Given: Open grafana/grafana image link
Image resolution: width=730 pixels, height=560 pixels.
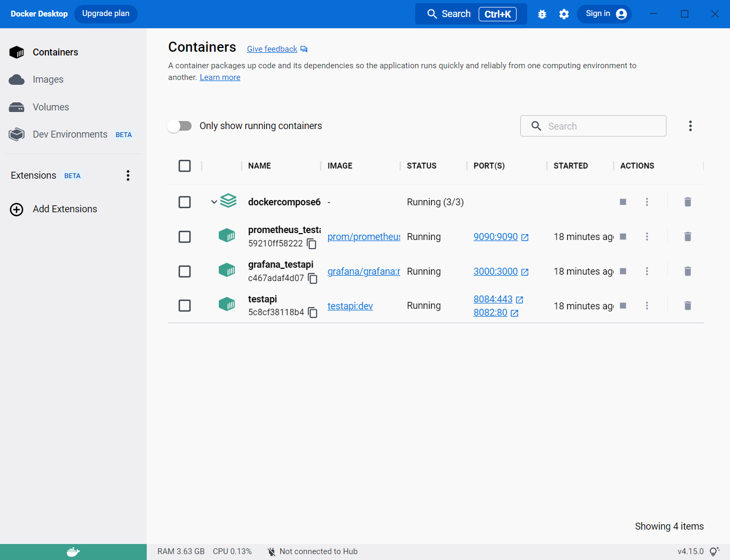Looking at the screenshot, I should 363,271.
